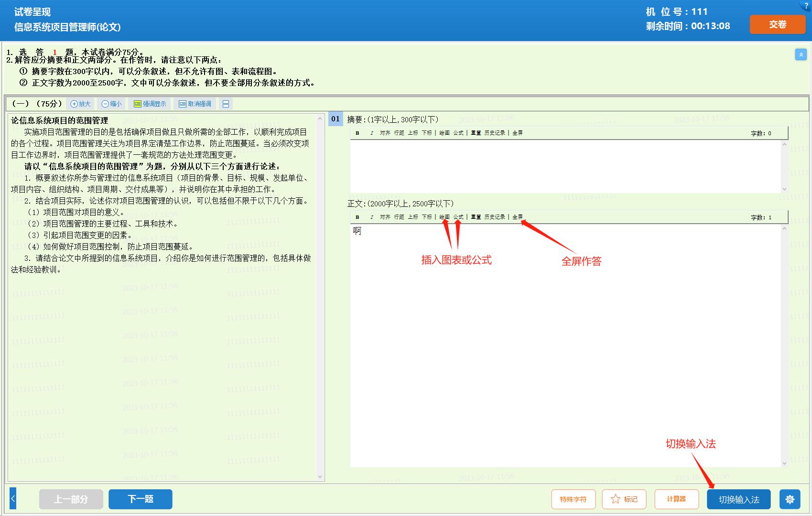Insert 公式 formula in 摘要 toolbar
This screenshot has width=812, height=516.
pyautogui.click(x=458, y=133)
